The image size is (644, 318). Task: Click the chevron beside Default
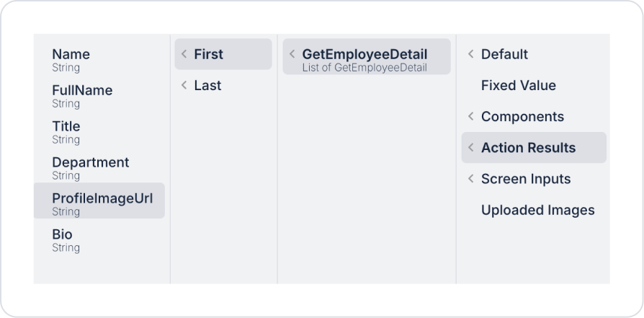click(471, 54)
